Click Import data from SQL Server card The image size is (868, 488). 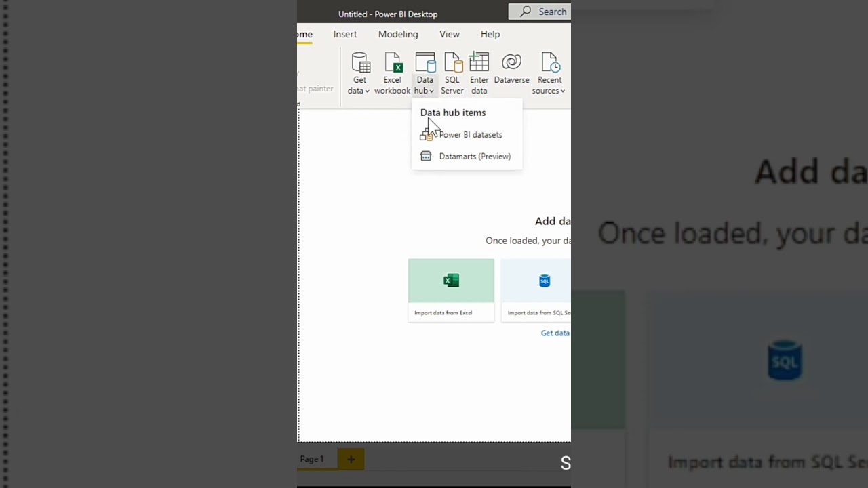click(536, 290)
